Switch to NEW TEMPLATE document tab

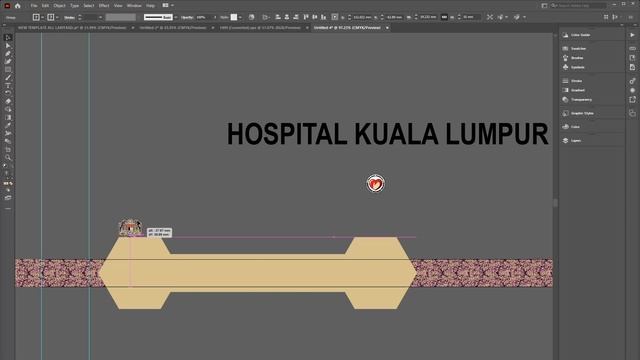pos(72,28)
